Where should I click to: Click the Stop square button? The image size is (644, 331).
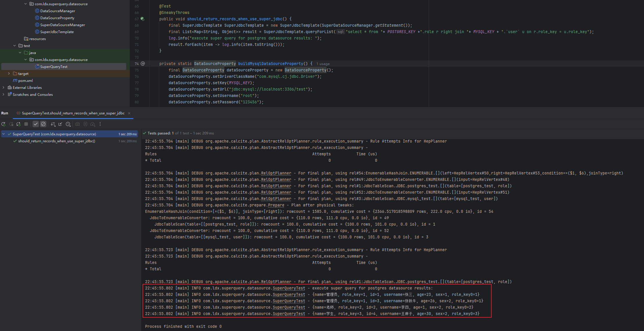(26, 124)
